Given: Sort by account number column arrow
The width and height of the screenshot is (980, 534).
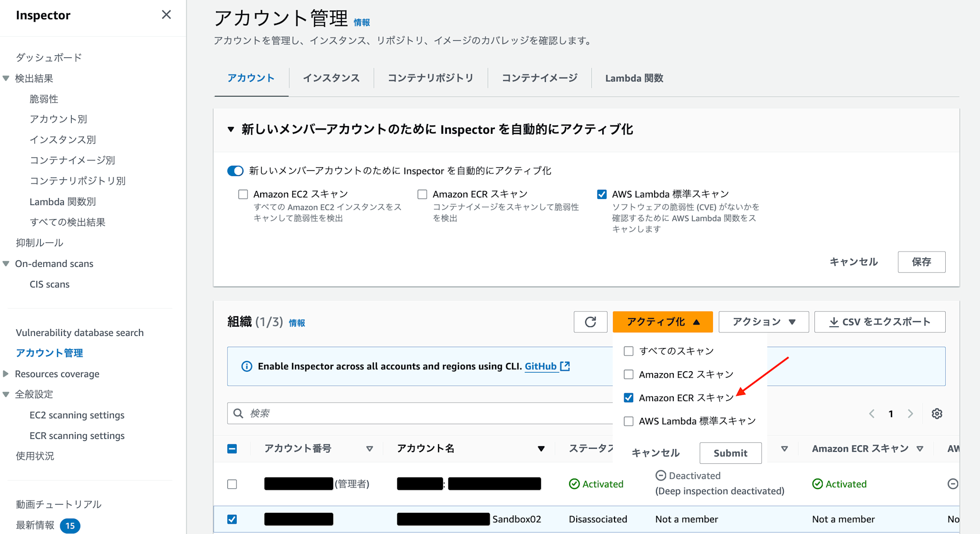Looking at the screenshot, I should click(x=369, y=449).
